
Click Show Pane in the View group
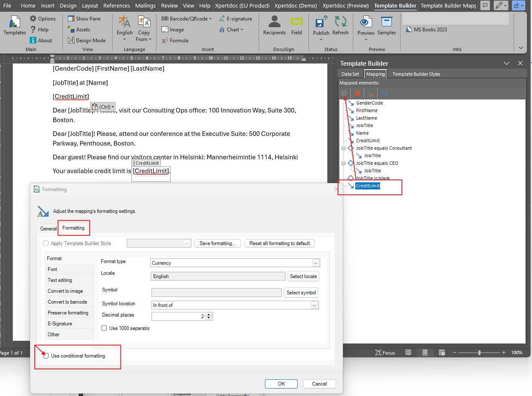(x=84, y=19)
